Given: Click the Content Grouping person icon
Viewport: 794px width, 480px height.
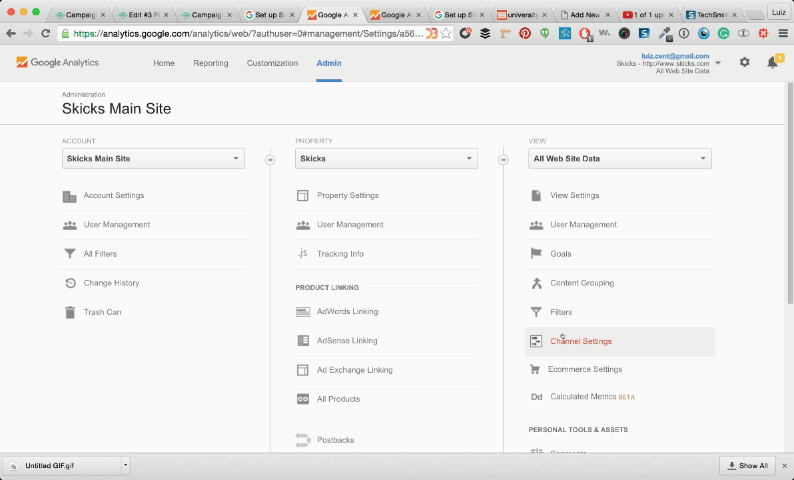Looking at the screenshot, I should point(536,283).
